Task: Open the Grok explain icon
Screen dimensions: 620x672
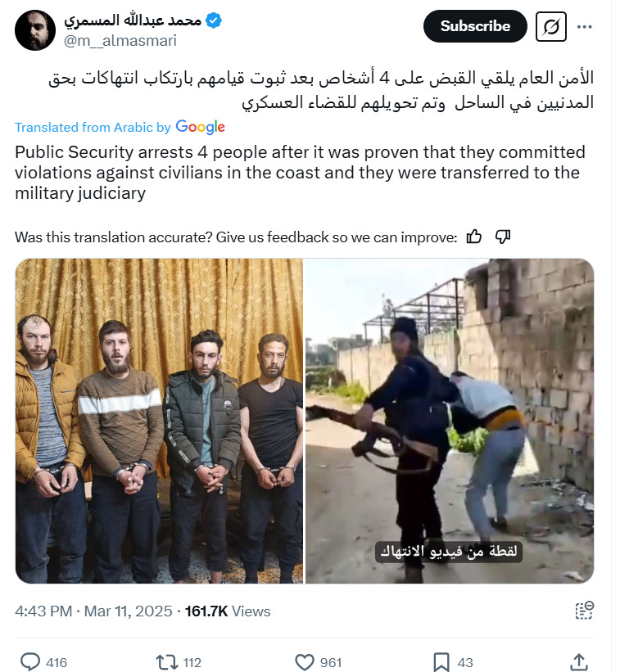Action: tap(551, 26)
